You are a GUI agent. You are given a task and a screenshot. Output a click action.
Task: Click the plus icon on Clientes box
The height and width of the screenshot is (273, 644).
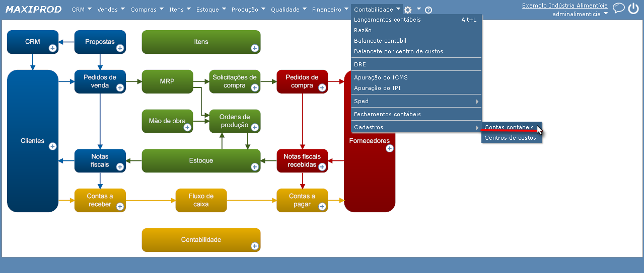click(52, 146)
